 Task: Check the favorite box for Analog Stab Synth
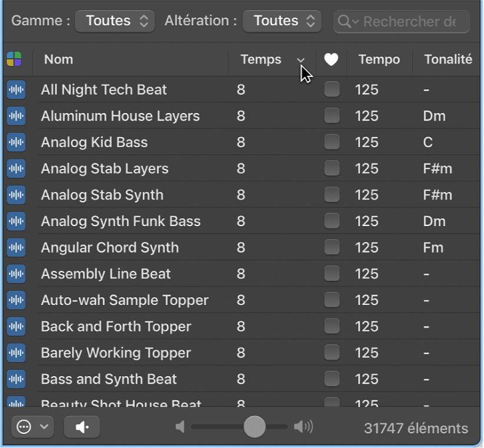pyautogui.click(x=332, y=195)
